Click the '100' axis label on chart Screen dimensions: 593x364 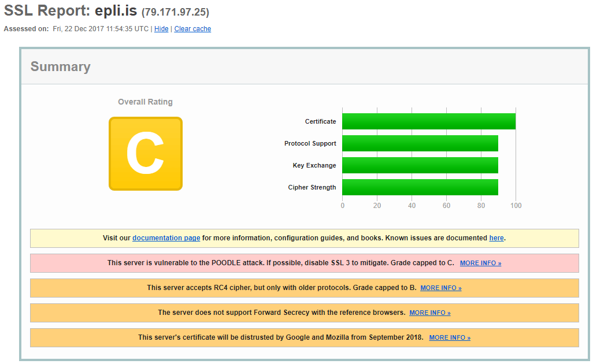pyautogui.click(x=516, y=206)
